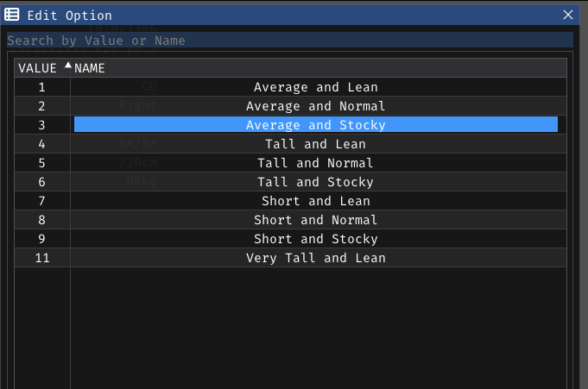Click value cell 8
Screen dimensions: 588x389
42,220
